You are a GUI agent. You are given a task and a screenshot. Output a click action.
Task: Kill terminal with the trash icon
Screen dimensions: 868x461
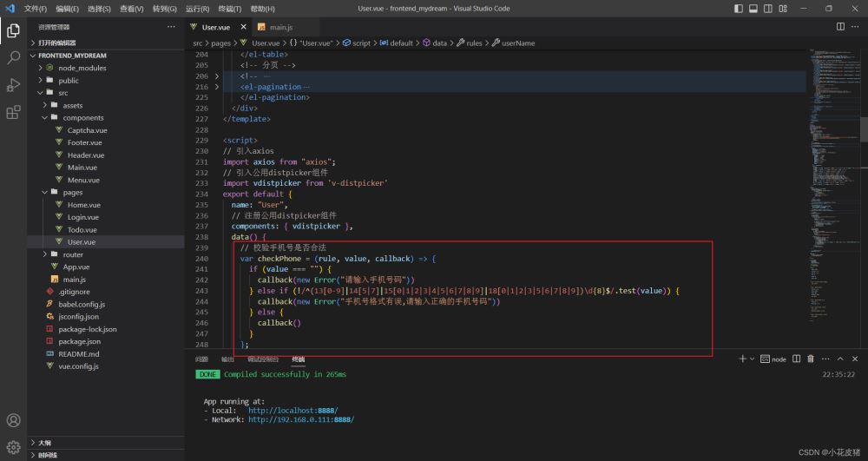[x=810, y=359]
